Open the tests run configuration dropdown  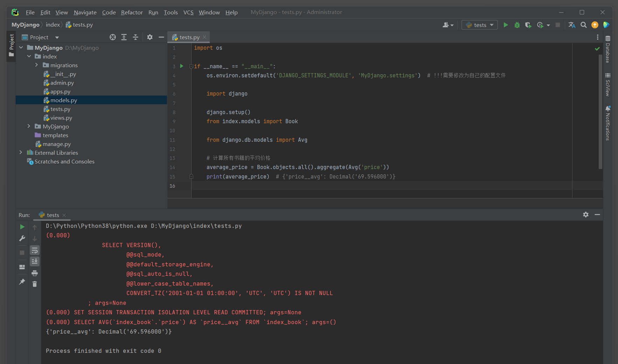[x=480, y=25]
